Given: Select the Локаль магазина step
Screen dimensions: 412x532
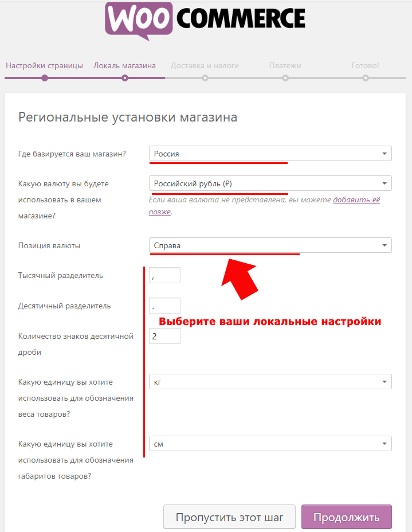Looking at the screenshot, I should tap(124, 65).
